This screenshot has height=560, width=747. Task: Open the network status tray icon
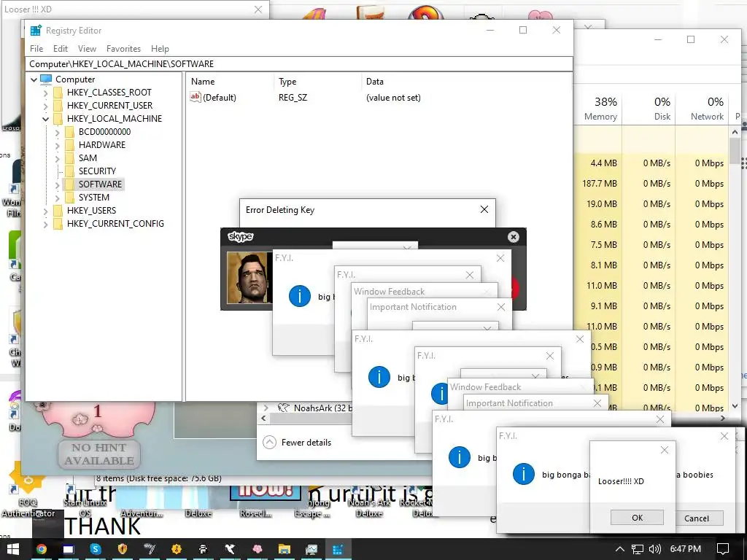click(x=637, y=549)
